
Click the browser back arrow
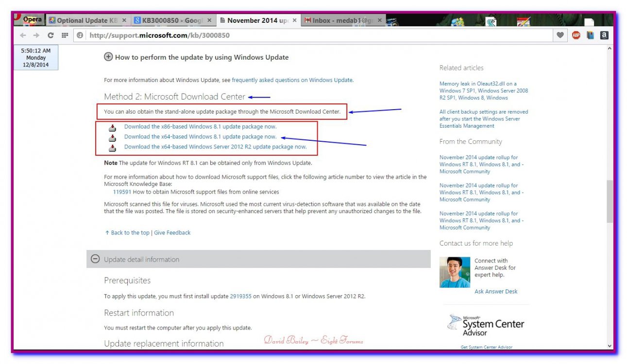[23, 35]
